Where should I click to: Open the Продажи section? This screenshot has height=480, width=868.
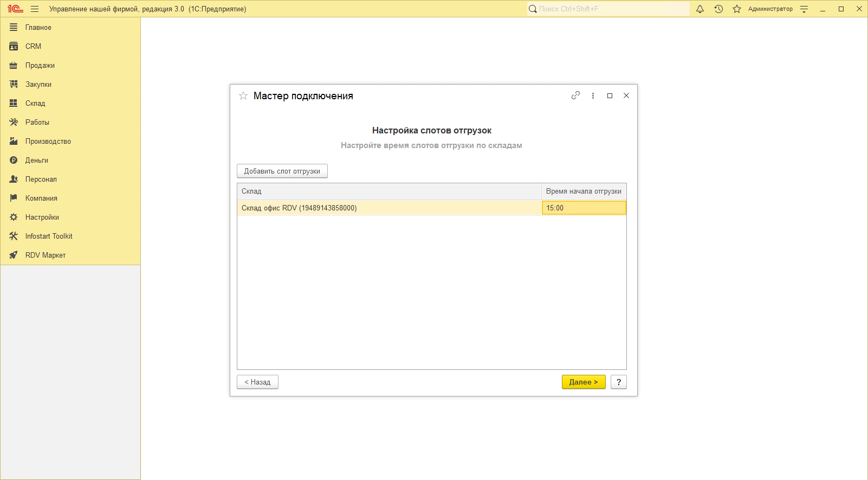coord(70,65)
